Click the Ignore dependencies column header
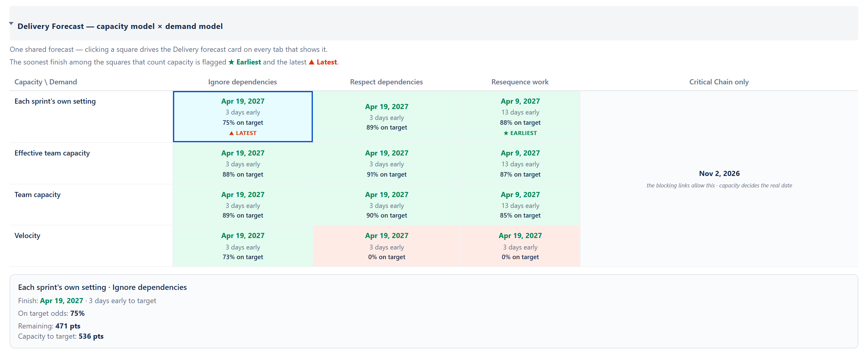This screenshot has width=868, height=361. coord(242,82)
